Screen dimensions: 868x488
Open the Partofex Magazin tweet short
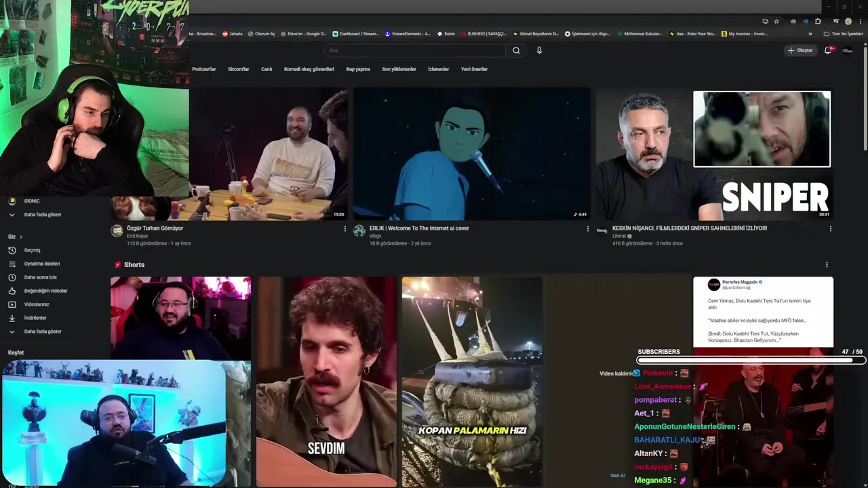pyautogui.click(x=763, y=312)
